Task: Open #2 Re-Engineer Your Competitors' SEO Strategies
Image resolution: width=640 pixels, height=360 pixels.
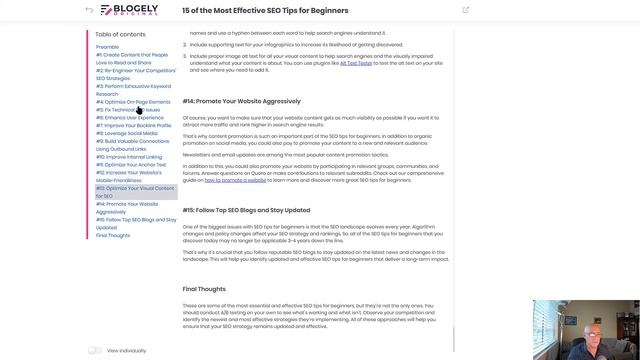Action: (136, 74)
